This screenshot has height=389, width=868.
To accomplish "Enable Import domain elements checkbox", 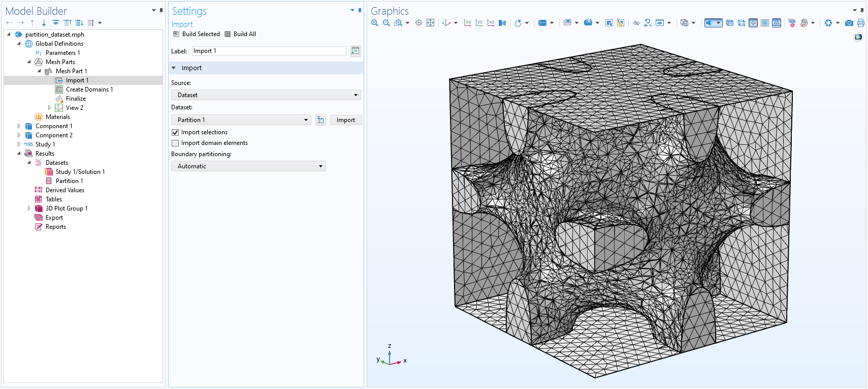I will pos(176,143).
